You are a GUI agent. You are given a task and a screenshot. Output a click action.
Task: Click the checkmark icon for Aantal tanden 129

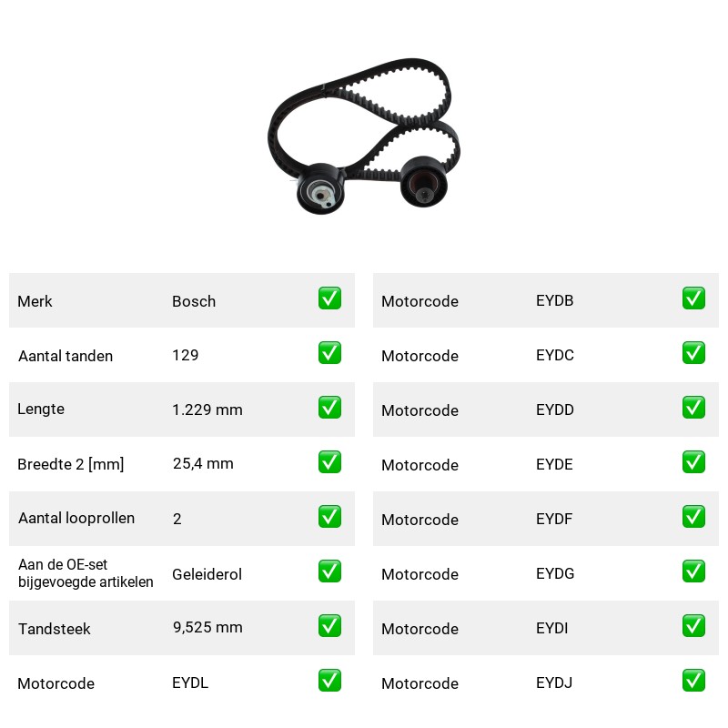point(329,353)
